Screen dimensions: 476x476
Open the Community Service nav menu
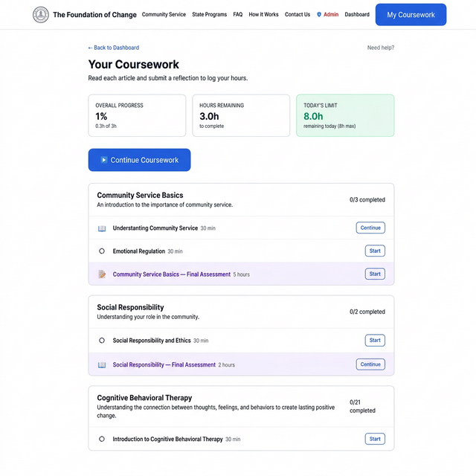coord(164,15)
